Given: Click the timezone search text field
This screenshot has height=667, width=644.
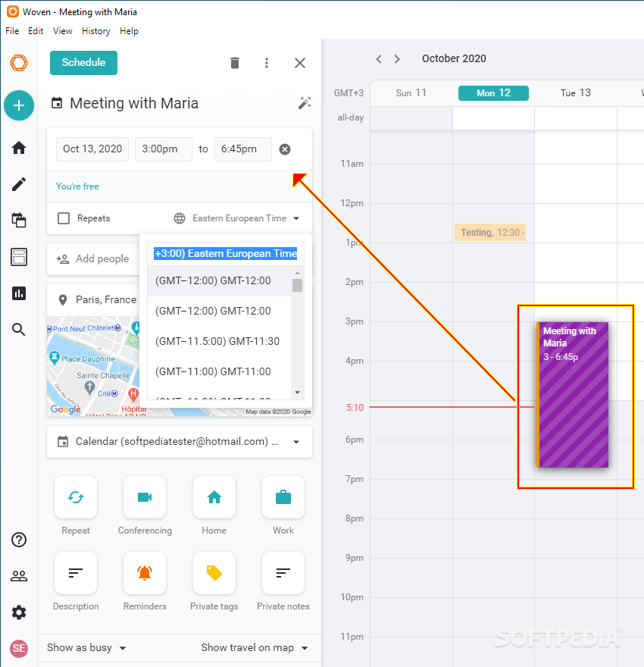Looking at the screenshot, I should click(x=225, y=253).
